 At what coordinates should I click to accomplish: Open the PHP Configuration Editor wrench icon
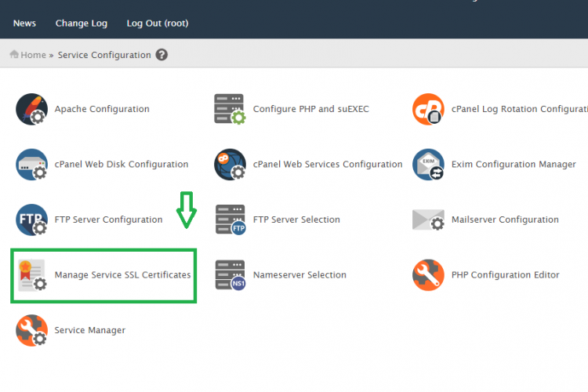tap(428, 275)
